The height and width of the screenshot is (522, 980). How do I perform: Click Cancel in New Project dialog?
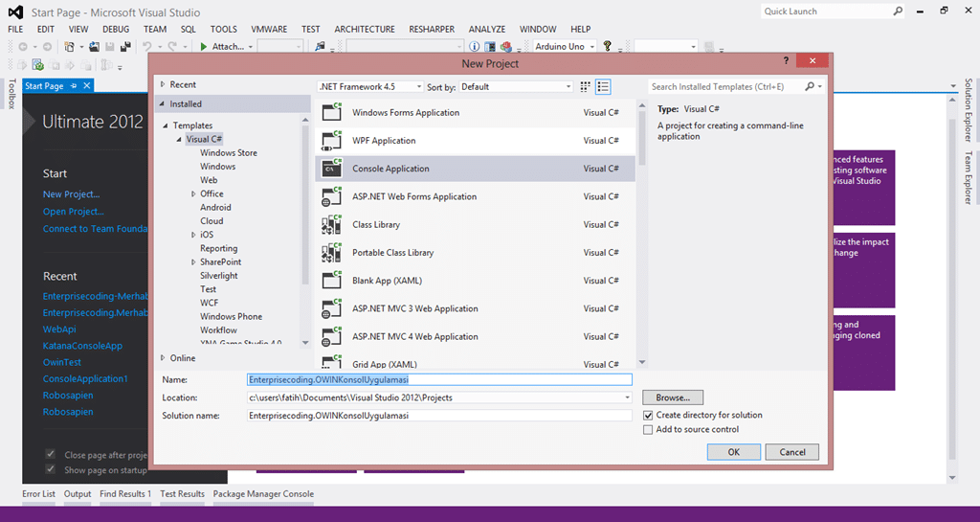coord(791,452)
